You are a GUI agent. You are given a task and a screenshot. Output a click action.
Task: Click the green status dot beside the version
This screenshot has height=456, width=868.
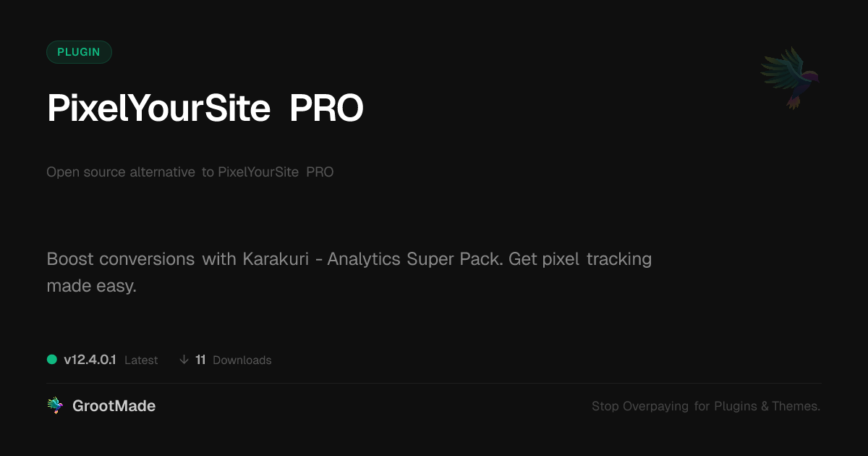(52, 359)
